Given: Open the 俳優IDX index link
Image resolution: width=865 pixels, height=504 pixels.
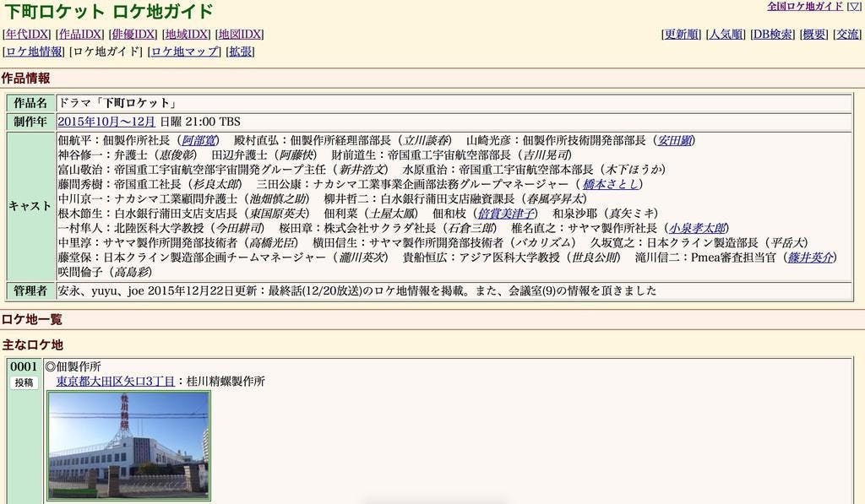Looking at the screenshot, I should (x=133, y=34).
